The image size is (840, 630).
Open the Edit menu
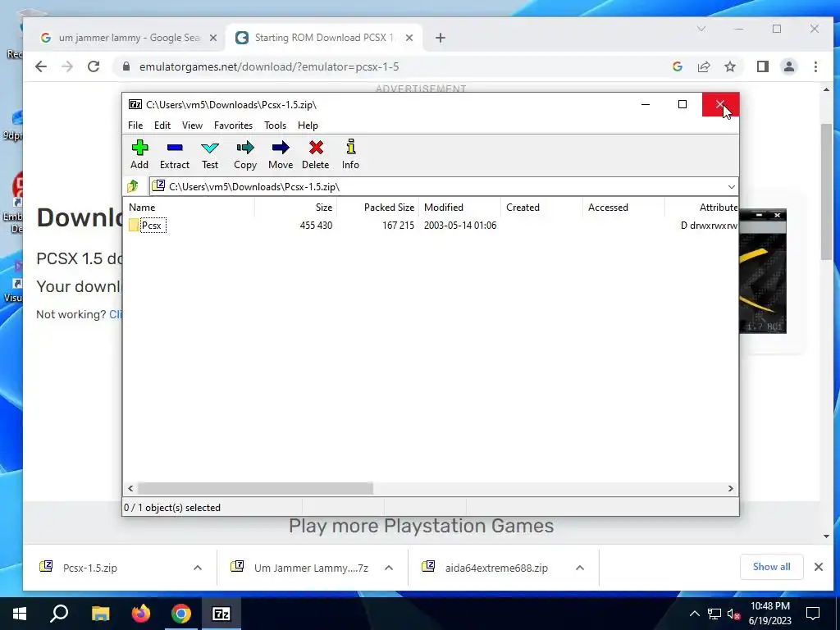pyautogui.click(x=162, y=126)
